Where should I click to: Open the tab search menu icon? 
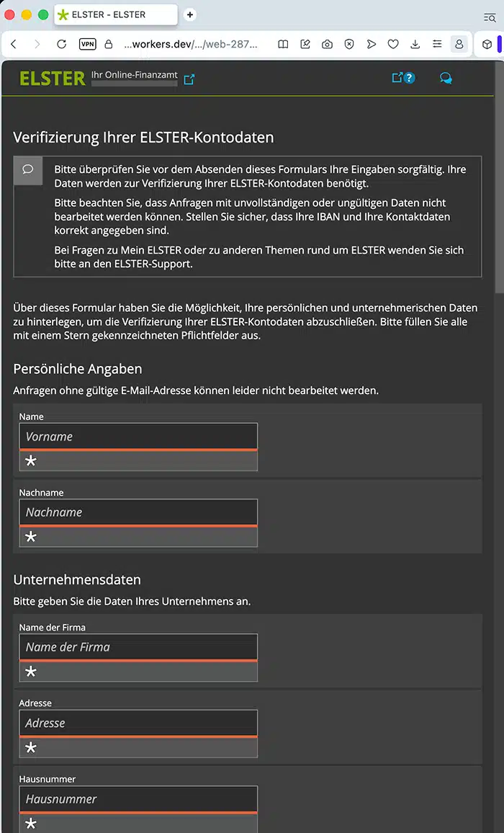click(x=490, y=17)
